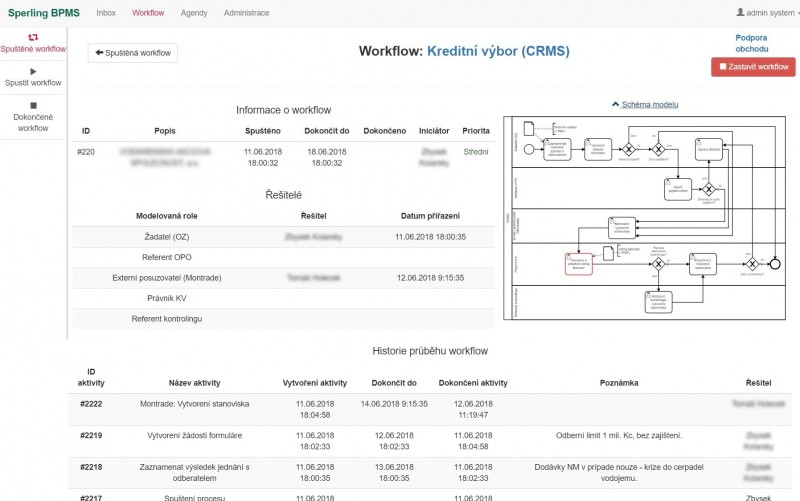The height and width of the screenshot is (501, 800).
Task: Follow the Podpora obchodu link
Action: (x=751, y=43)
